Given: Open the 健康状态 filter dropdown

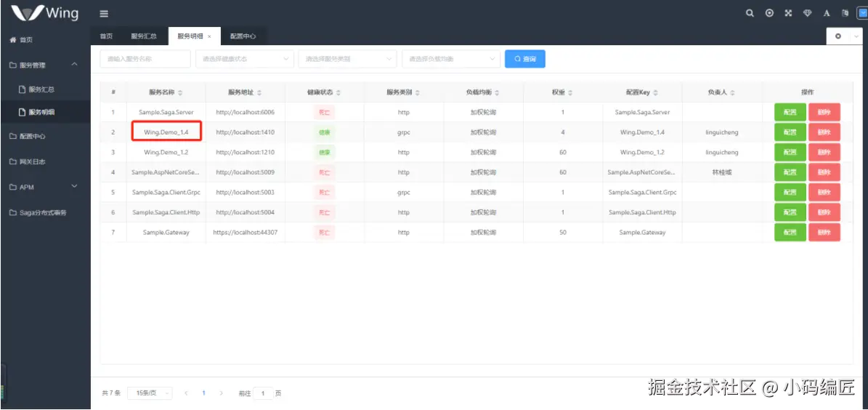Looking at the screenshot, I should point(245,59).
